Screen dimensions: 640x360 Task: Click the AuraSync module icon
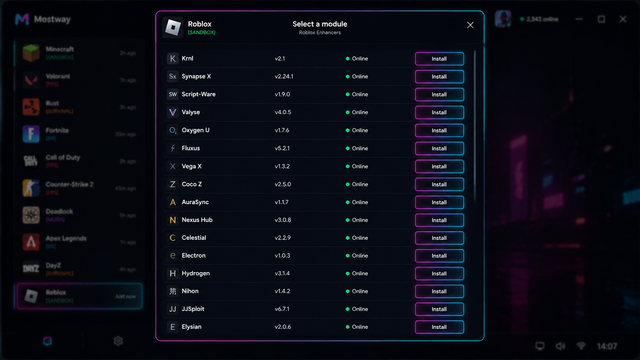(x=173, y=202)
